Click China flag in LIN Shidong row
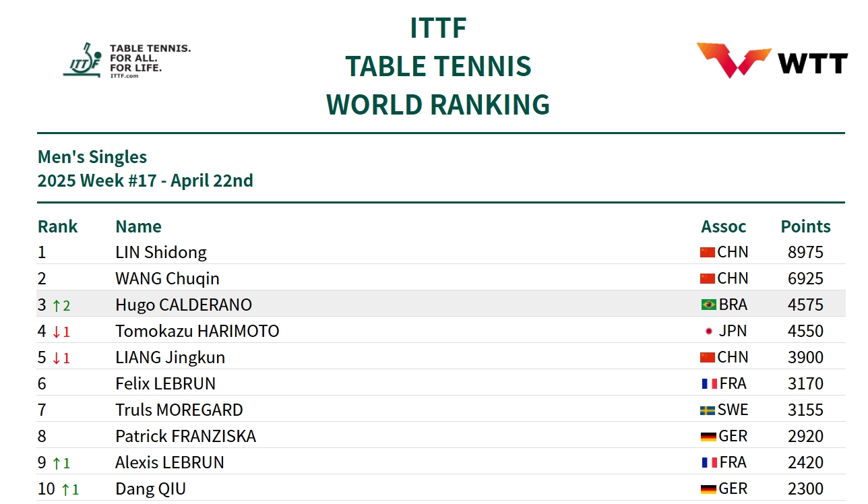Viewport: 868px width, 504px height. click(x=708, y=252)
